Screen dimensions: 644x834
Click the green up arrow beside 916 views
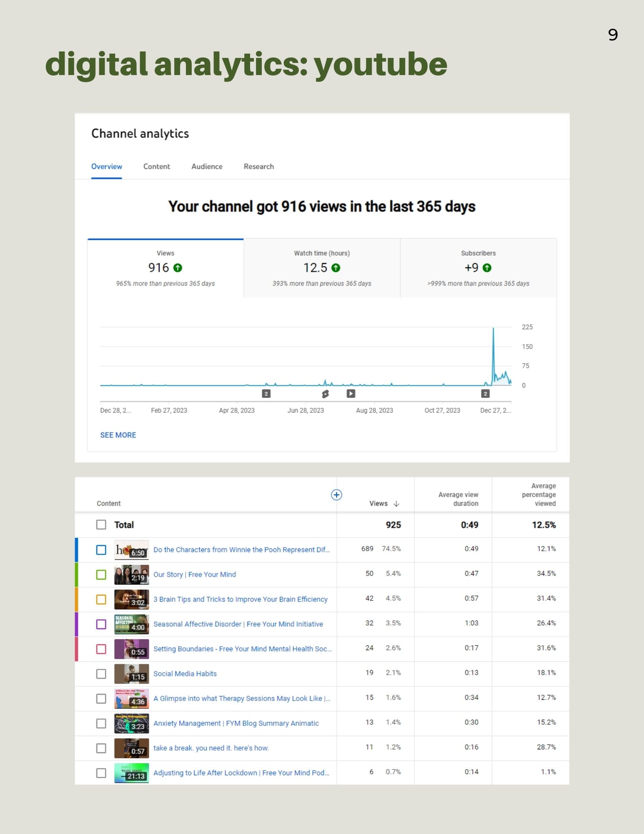(178, 268)
